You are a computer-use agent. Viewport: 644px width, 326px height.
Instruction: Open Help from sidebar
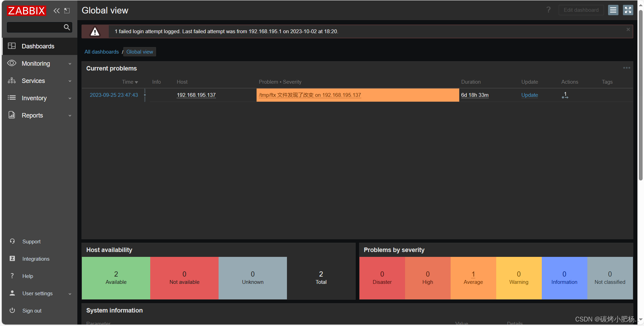28,276
